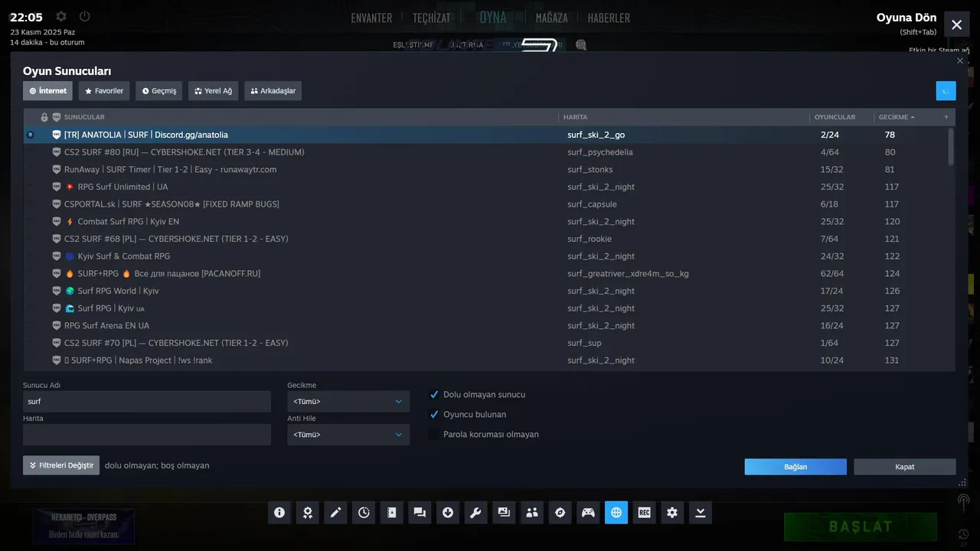Open the discussions chat bubbles icon

[x=420, y=513]
